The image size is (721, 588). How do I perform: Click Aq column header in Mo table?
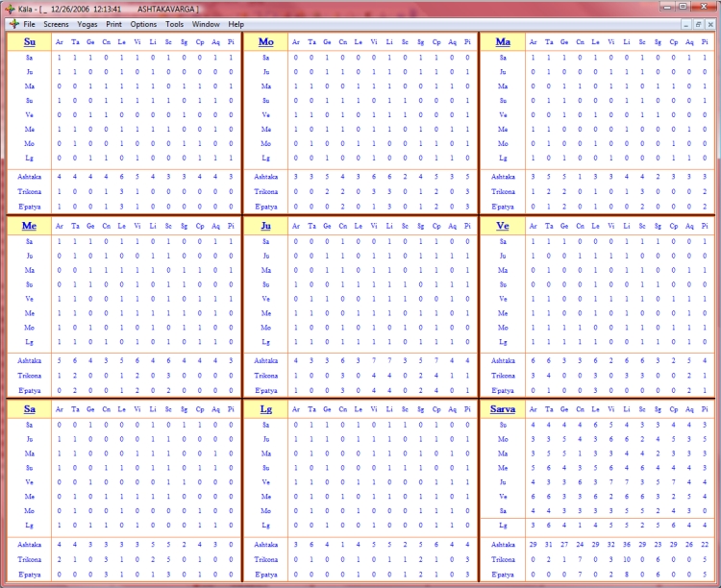452,42
